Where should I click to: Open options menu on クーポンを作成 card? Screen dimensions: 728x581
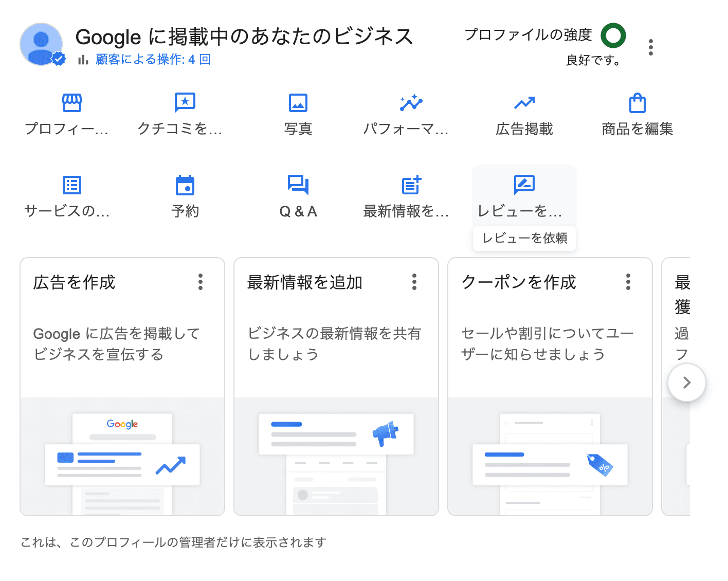click(x=628, y=282)
